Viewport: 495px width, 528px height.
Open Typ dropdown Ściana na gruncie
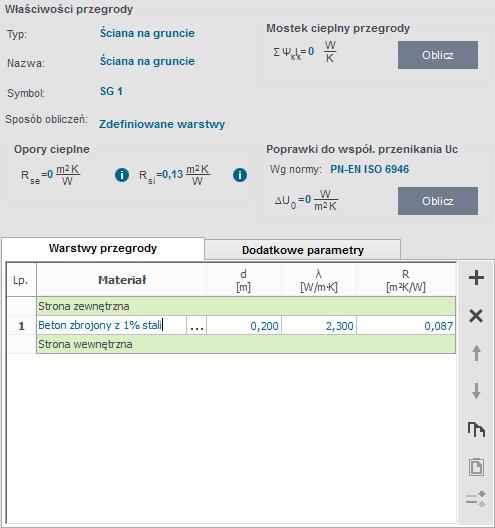coord(147,33)
